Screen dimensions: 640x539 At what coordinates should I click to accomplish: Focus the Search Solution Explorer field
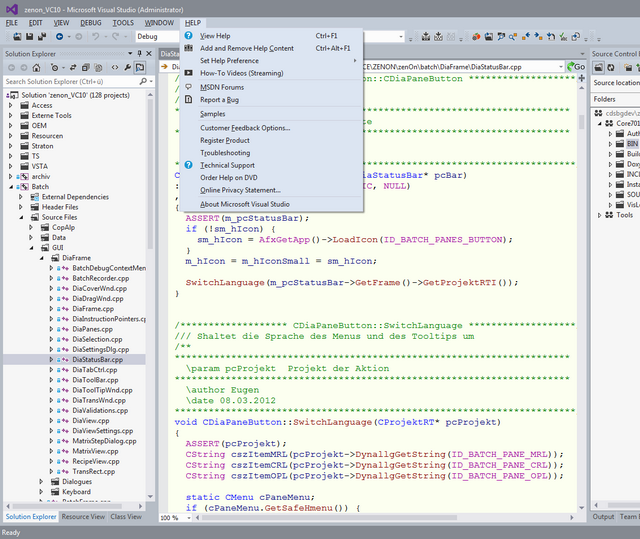(71, 82)
